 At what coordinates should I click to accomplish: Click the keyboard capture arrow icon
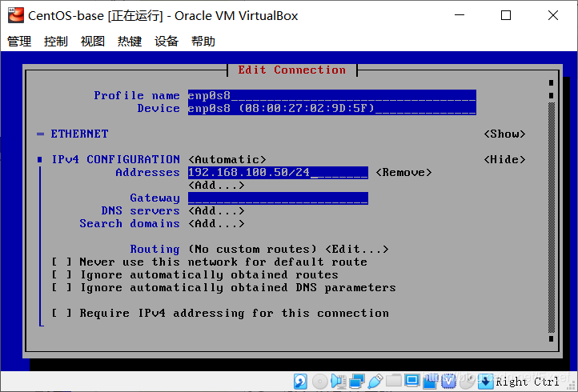point(485,382)
